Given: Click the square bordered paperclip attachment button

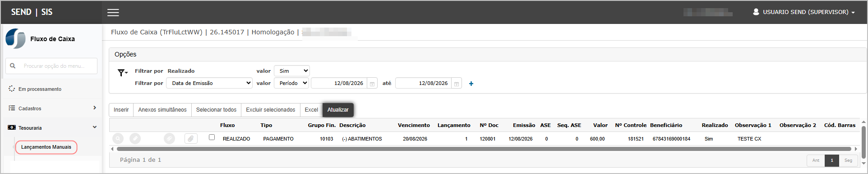Looking at the screenshot, I should (191, 139).
